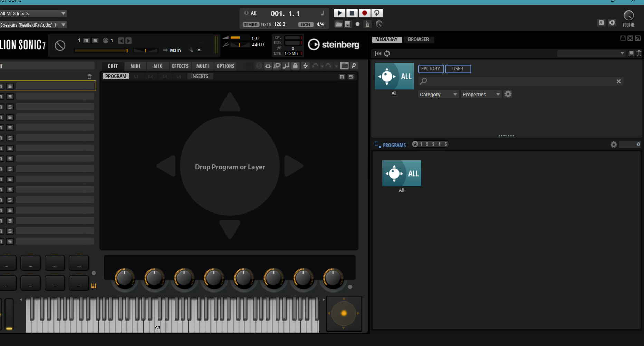Open the EDIT tab
This screenshot has width=644, height=346.
(113, 66)
